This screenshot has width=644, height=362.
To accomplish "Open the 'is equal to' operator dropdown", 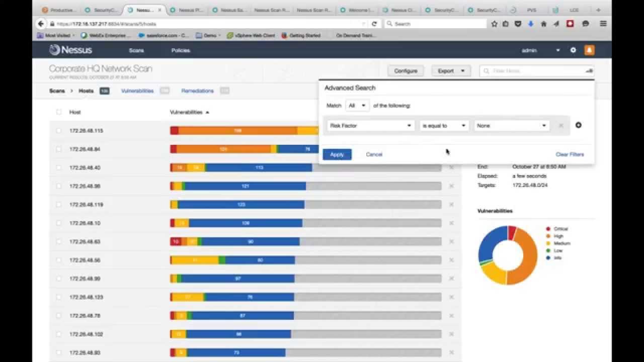I will click(444, 126).
